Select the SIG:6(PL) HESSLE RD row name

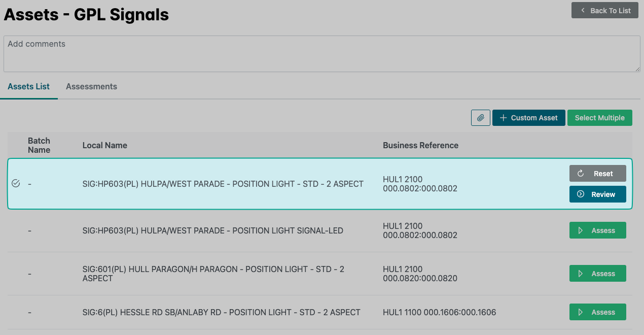(x=221, y=312)
